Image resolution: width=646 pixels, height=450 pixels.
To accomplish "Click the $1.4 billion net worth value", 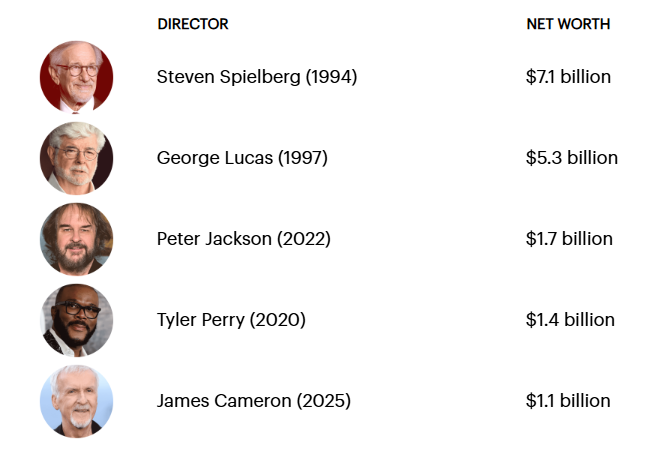I will pos(570,320).
